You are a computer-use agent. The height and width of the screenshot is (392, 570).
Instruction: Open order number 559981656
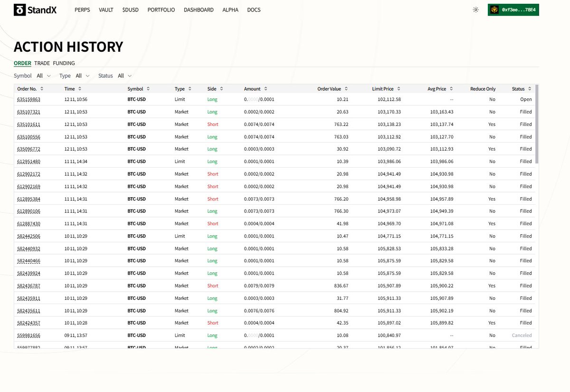(x=28, y=335)
